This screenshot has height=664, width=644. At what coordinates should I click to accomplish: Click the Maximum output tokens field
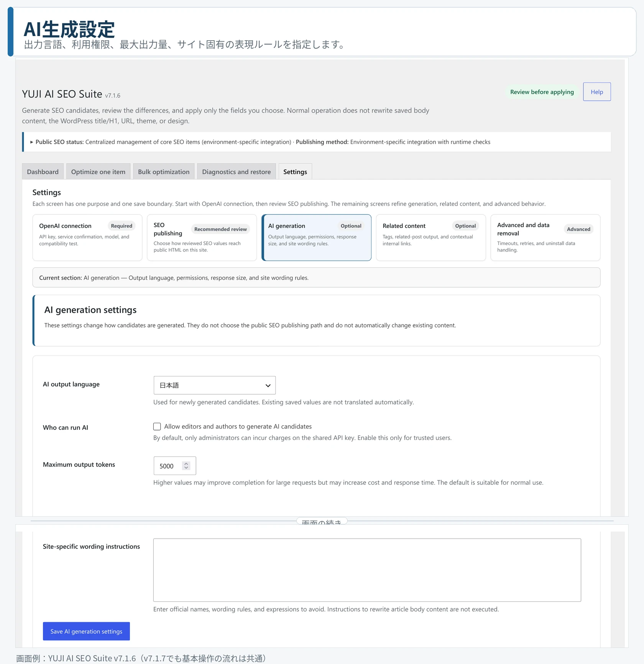tap(175, 466)
